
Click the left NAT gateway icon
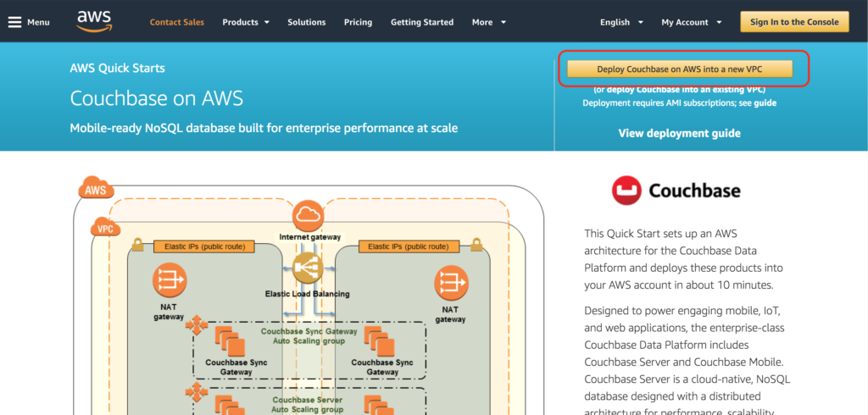tap(170, 281)
